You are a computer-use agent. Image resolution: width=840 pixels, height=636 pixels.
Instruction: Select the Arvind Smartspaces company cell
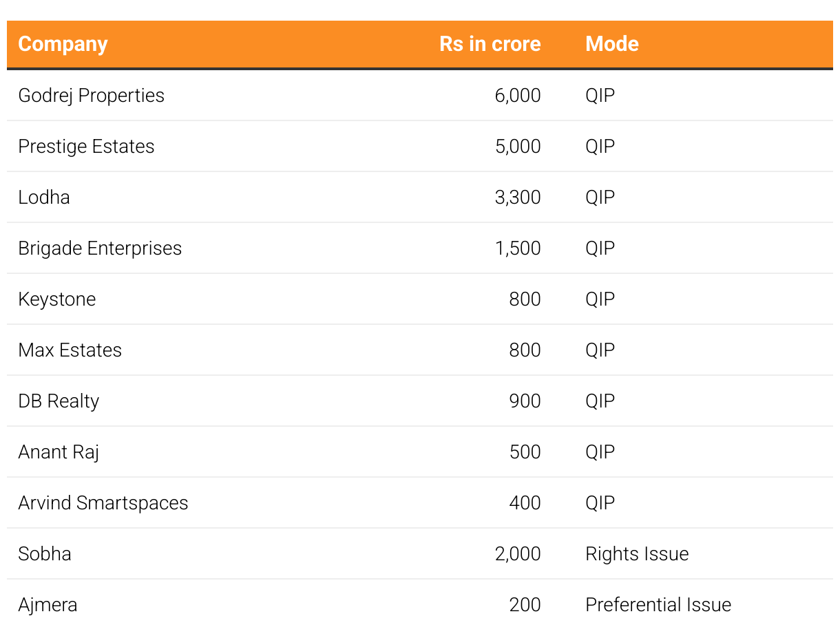click(x=103, y=503)
